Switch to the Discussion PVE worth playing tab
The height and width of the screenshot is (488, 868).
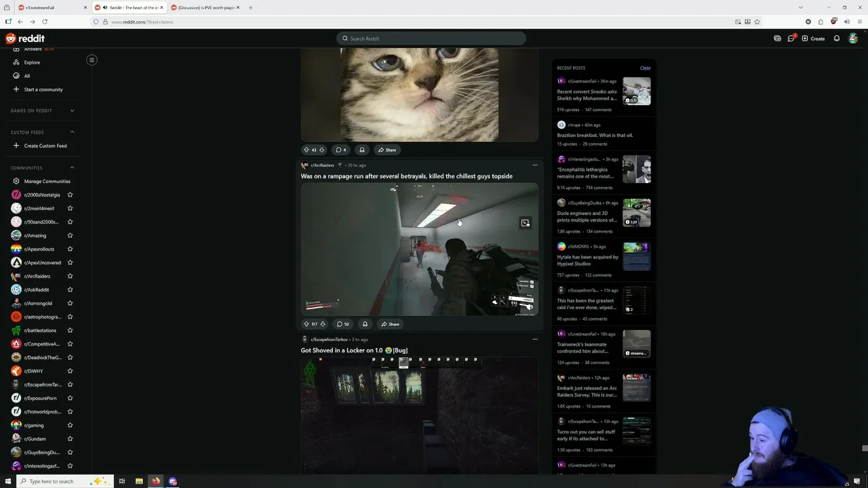(205, 7)
